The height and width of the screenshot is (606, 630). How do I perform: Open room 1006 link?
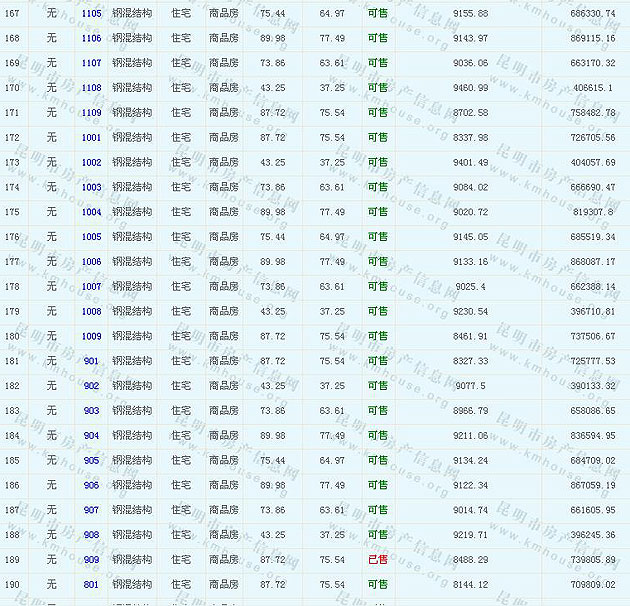(x=91, y=262)
